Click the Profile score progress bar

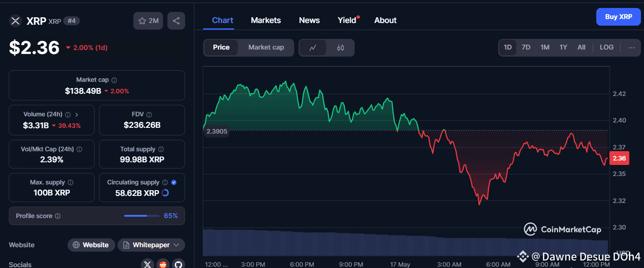pos(142,216)
